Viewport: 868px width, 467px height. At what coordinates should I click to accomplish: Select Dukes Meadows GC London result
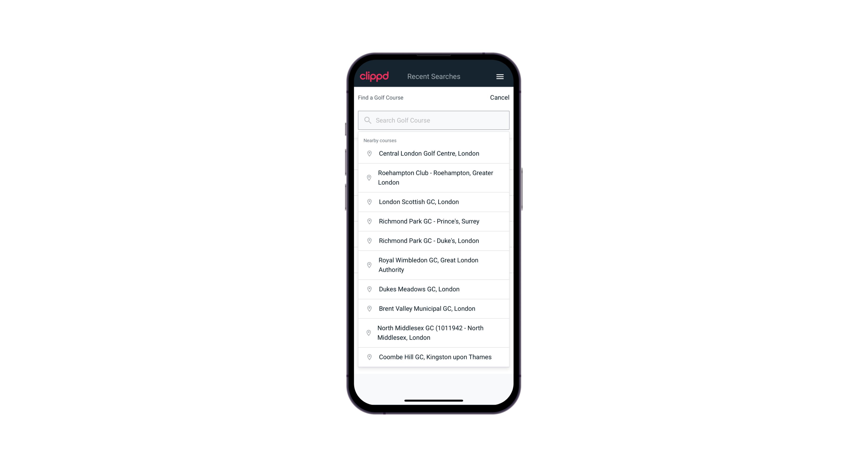tap(434, 289)
